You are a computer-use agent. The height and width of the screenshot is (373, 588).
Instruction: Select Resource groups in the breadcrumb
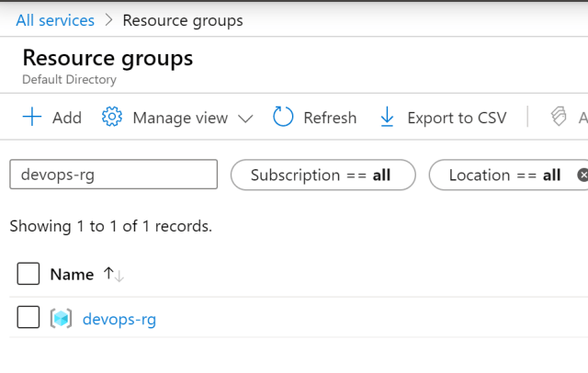[x=182, y=20]
